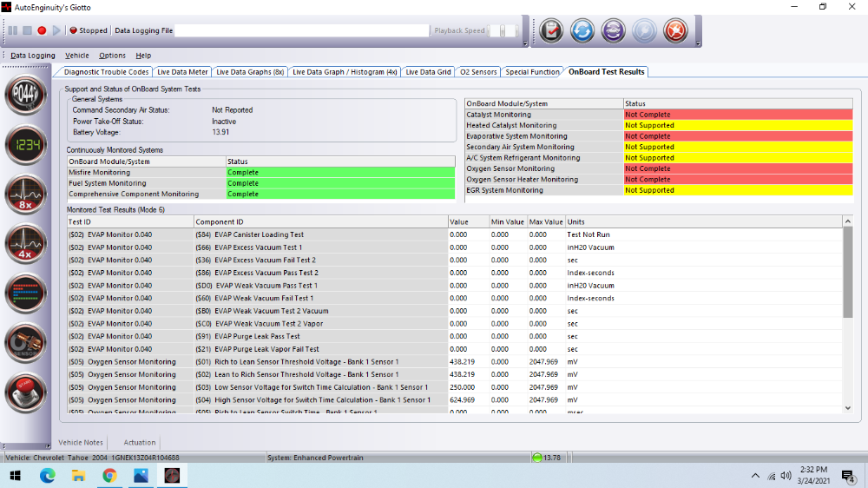
Task: Open the Vehicle menu
Action: pos(77,56)
